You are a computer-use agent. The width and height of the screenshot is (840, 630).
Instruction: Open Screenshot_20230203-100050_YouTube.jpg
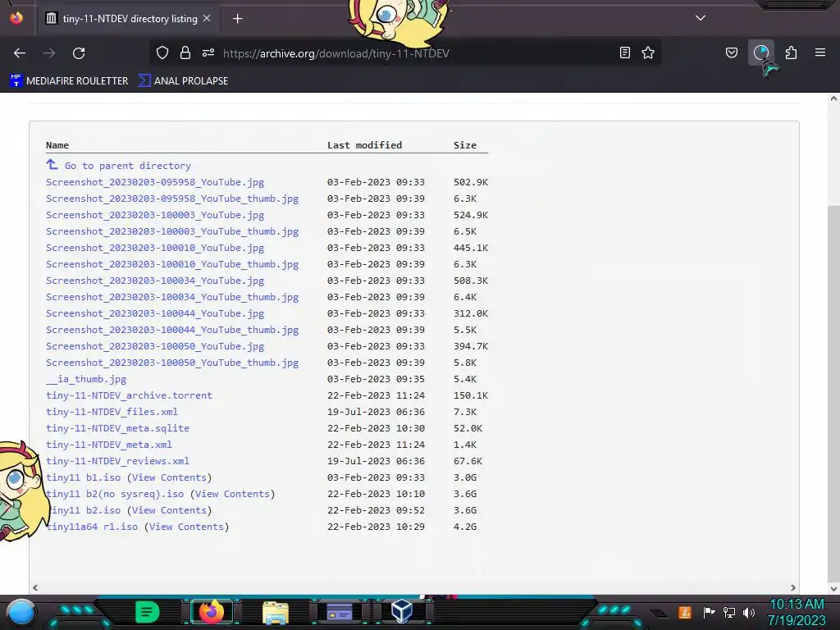tap(155, 347)
